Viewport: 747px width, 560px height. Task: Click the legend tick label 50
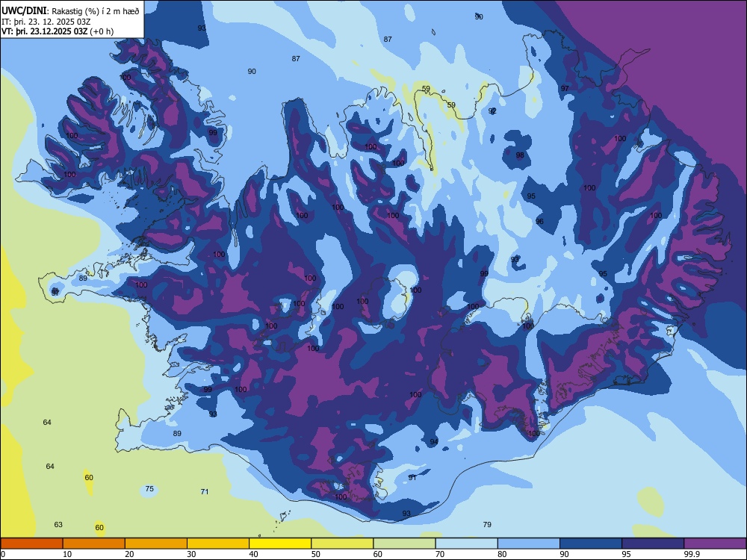pyautogui.click(x=316, y=554)
